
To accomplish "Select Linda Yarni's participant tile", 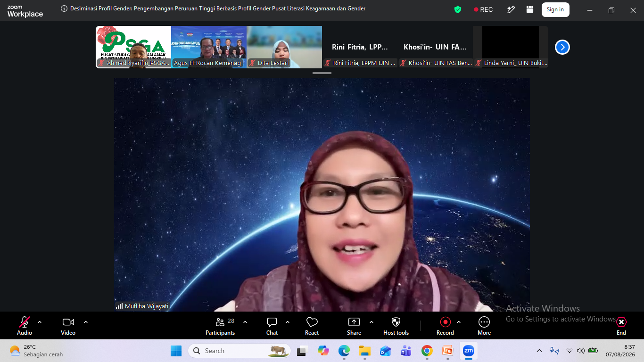I will 511,47.
